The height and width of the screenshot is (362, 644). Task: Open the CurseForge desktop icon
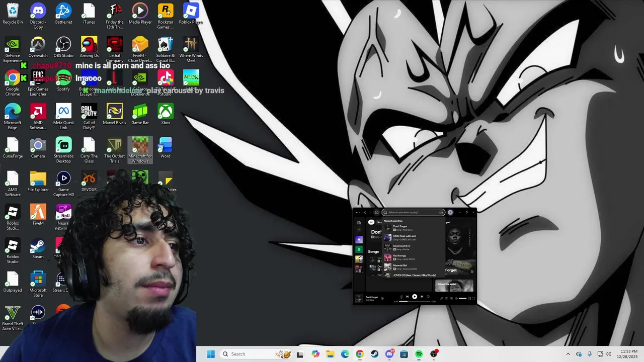point(13,148)
